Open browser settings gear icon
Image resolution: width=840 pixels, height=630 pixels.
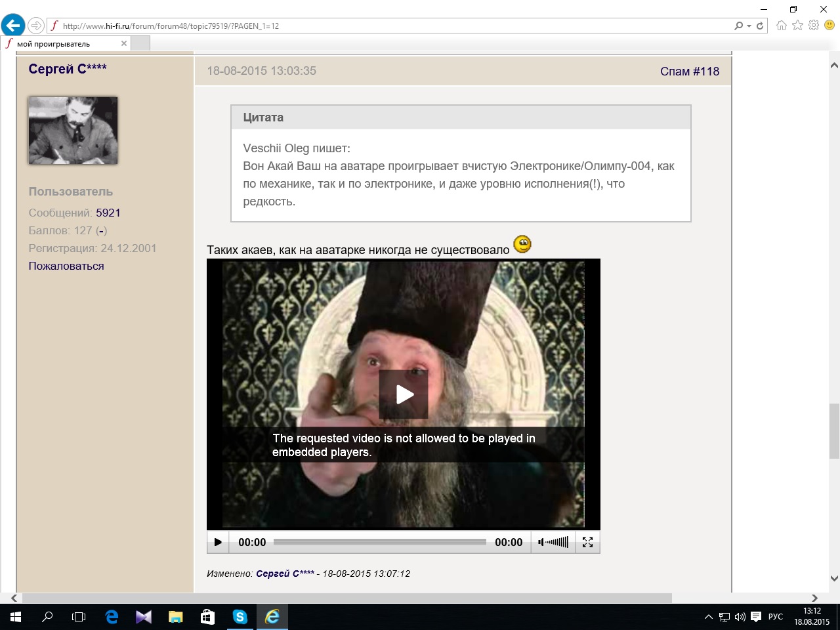[814, 26]
